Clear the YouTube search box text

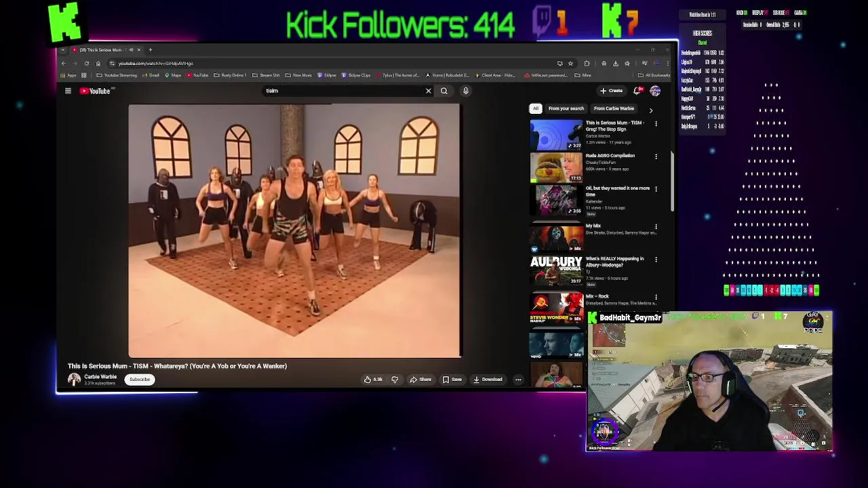tap(428, 91)
